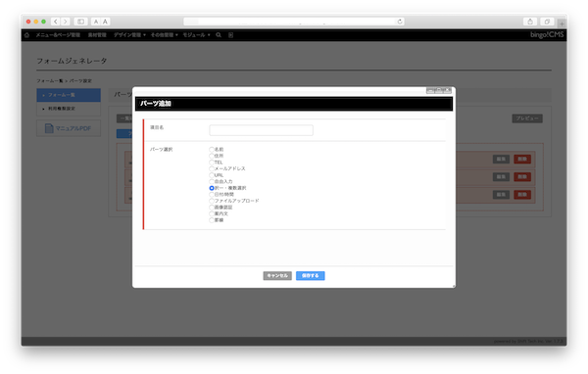588x374 pixels.
Task: Click the プレビュー button behind dialog
Action: point(527,118)
